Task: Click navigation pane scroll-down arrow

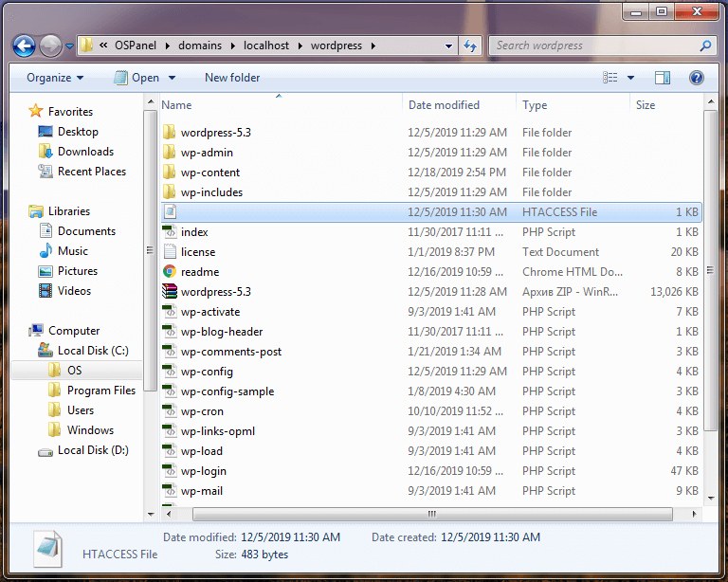Action: click(151, 515)
